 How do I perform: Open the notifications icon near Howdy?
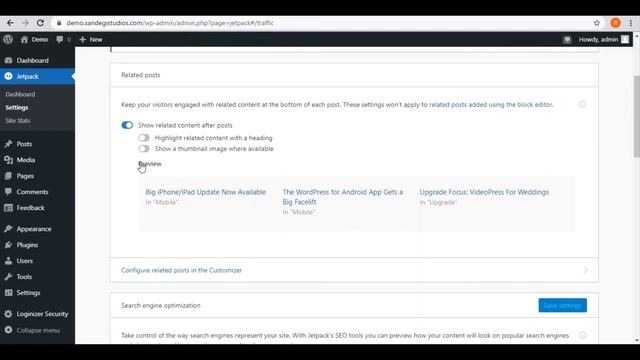[567, 40]
